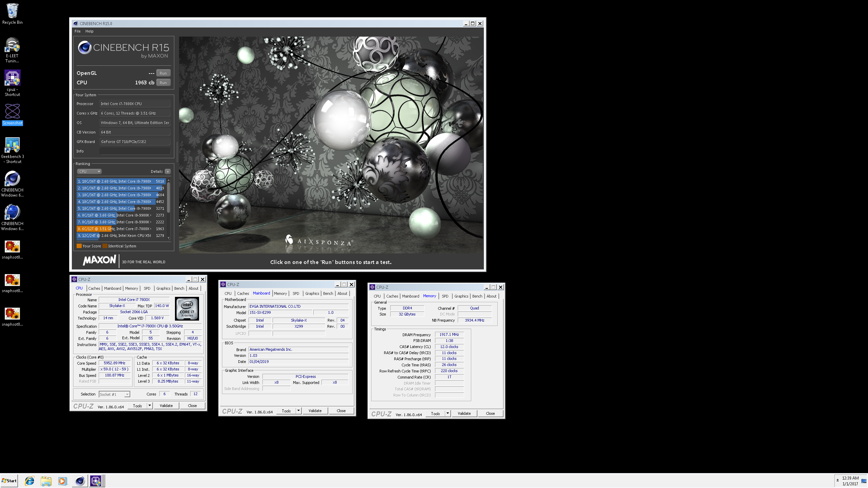The height and width of the screenshot is (488, 868).
Task: Click CPU-Z title icon of Mainboard window
Action: click(223, 284)
